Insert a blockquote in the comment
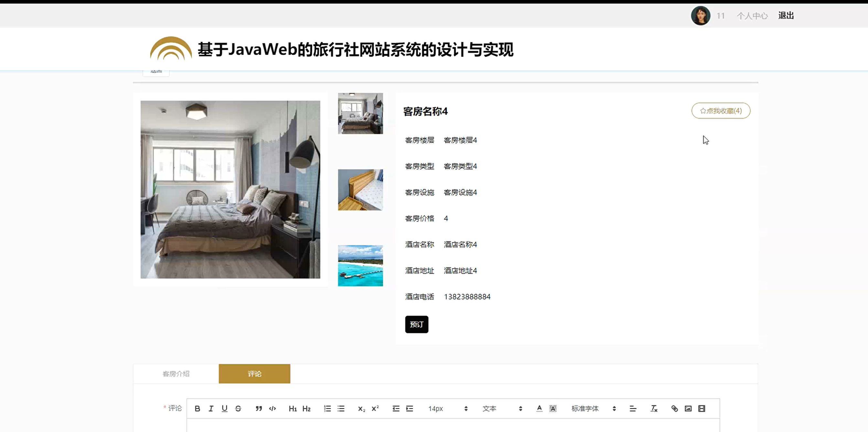 pos(259,408)
